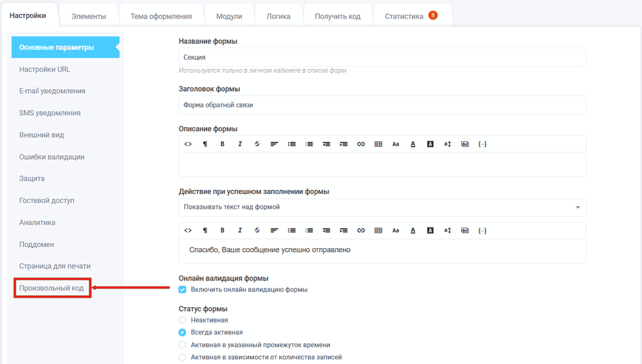Viewport: 642px width, 364px height.
Task: Click the unordered list icon in the success message editor
Action: 292,231
